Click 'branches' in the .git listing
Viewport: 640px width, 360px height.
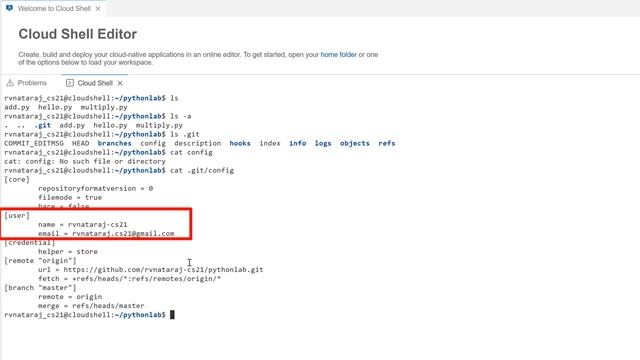(114, 143)
